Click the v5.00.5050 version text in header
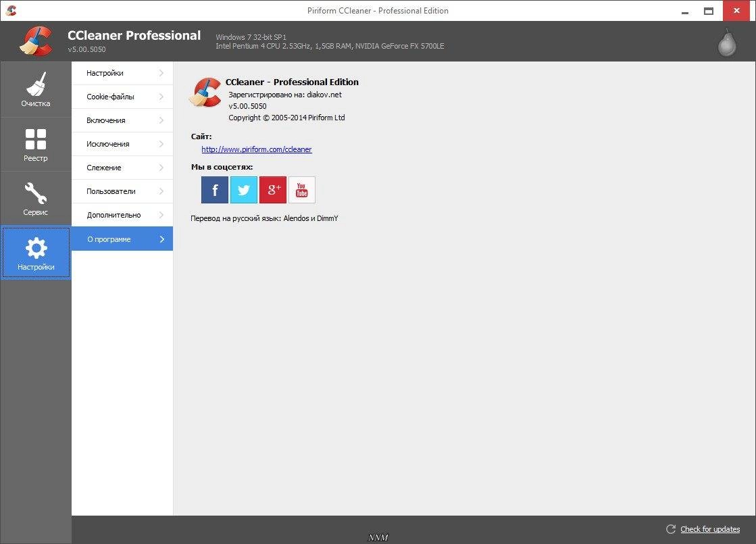The image size is (756, 544). (86, 49)
